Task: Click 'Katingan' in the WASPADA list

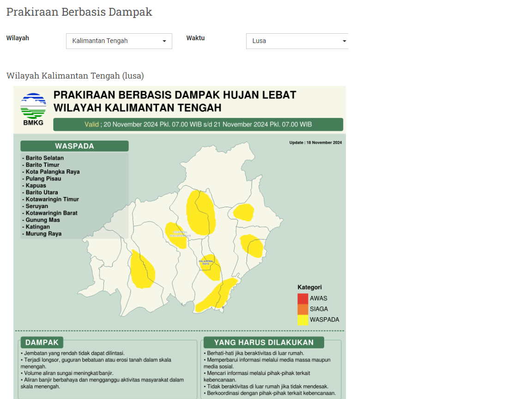Action: point(38,227)
